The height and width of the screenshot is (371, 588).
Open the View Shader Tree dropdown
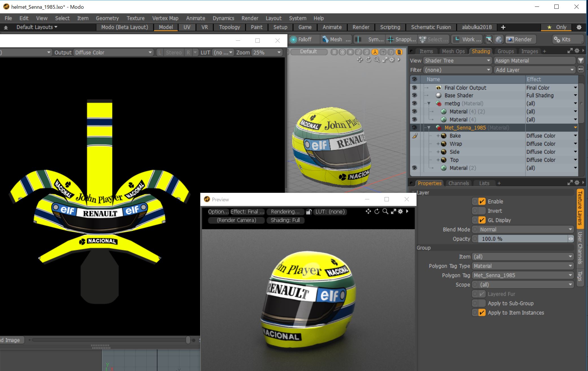click(457, 61)
